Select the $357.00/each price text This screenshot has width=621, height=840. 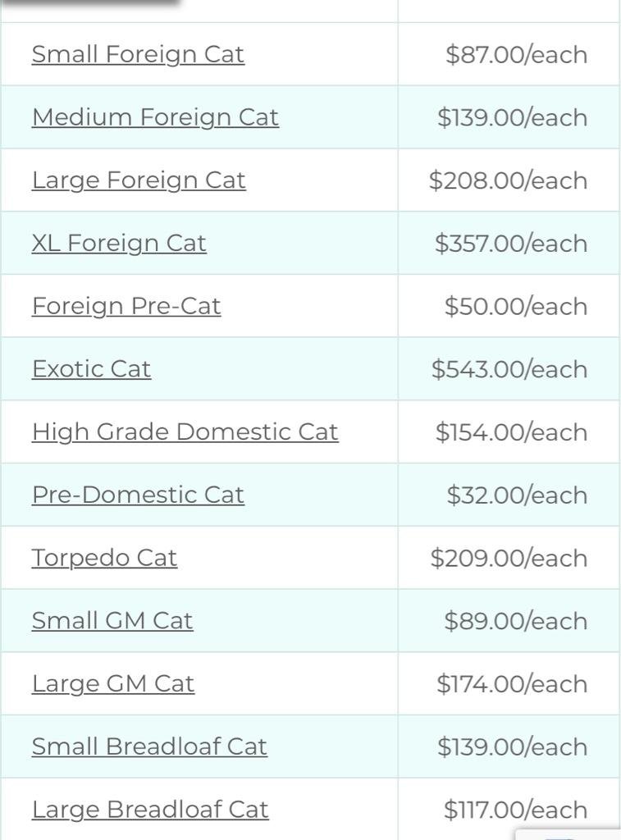pyautogui.click(x=511, y=244)
